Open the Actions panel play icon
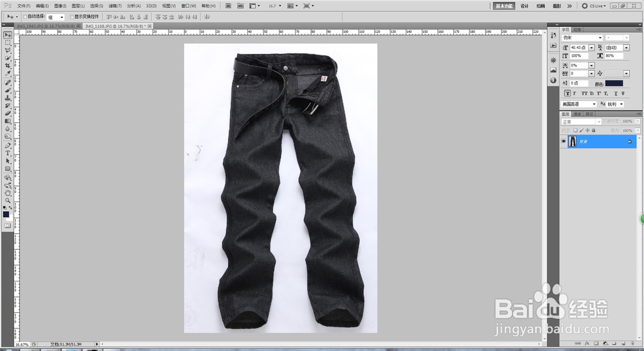Image resolution: width=644 pixels, height=351 pixels. (553, 46)
